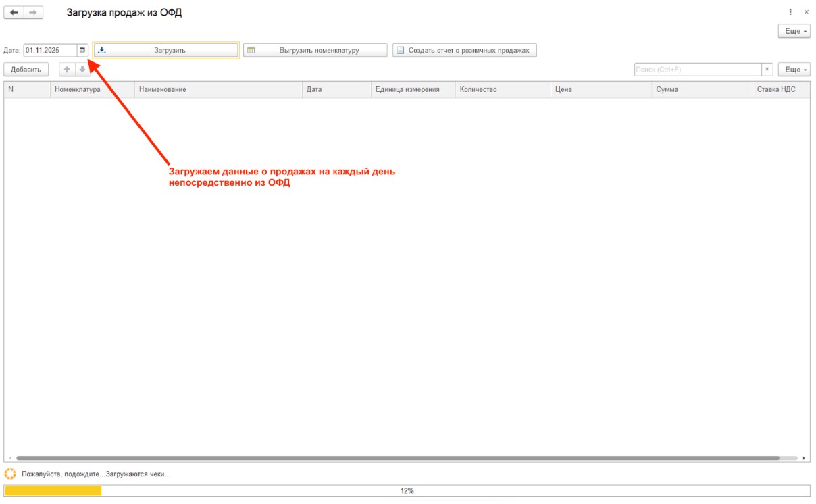Click the loading spinner icon in the status line
This screenshot has width=816, height=504.
[10, 474]
